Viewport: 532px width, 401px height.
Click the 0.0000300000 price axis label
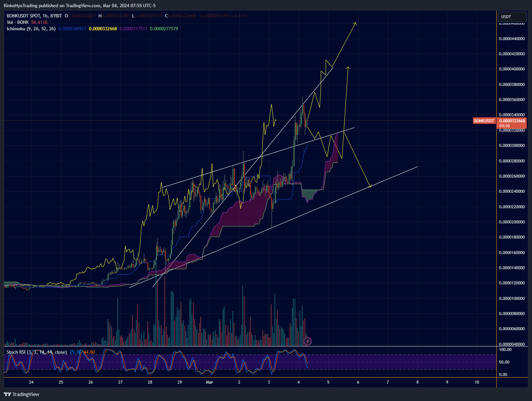pyautogui.click(x=512, y=145)
